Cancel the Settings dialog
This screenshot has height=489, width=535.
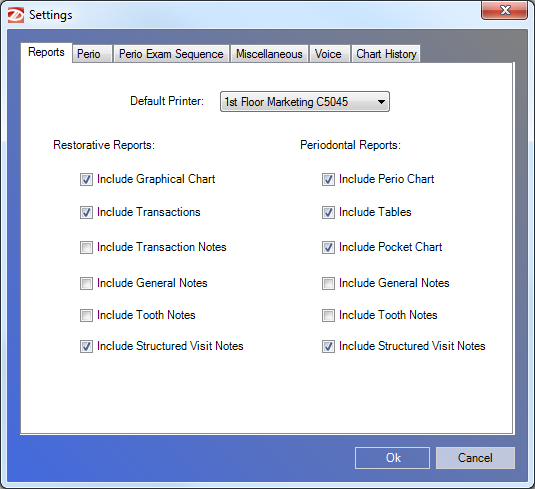point(475,458)
